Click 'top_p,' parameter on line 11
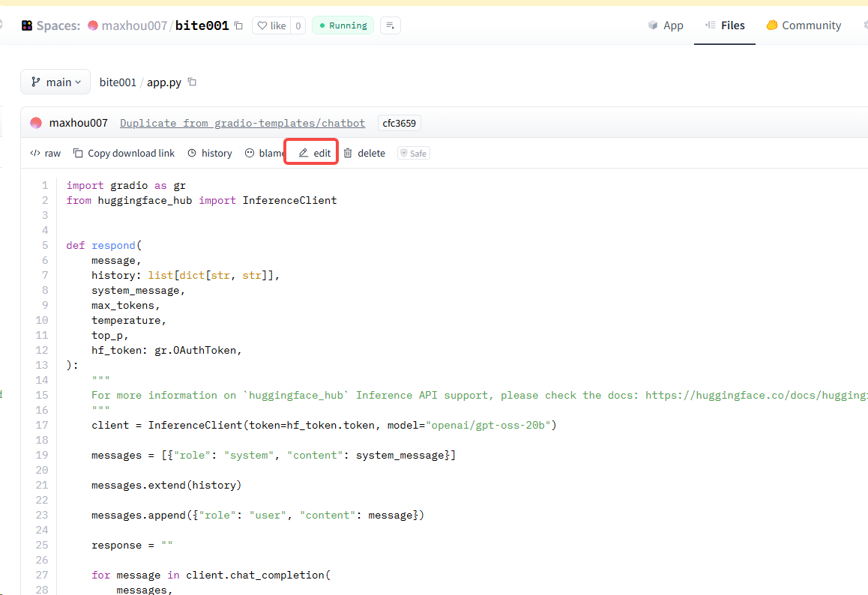 point(110,336)
